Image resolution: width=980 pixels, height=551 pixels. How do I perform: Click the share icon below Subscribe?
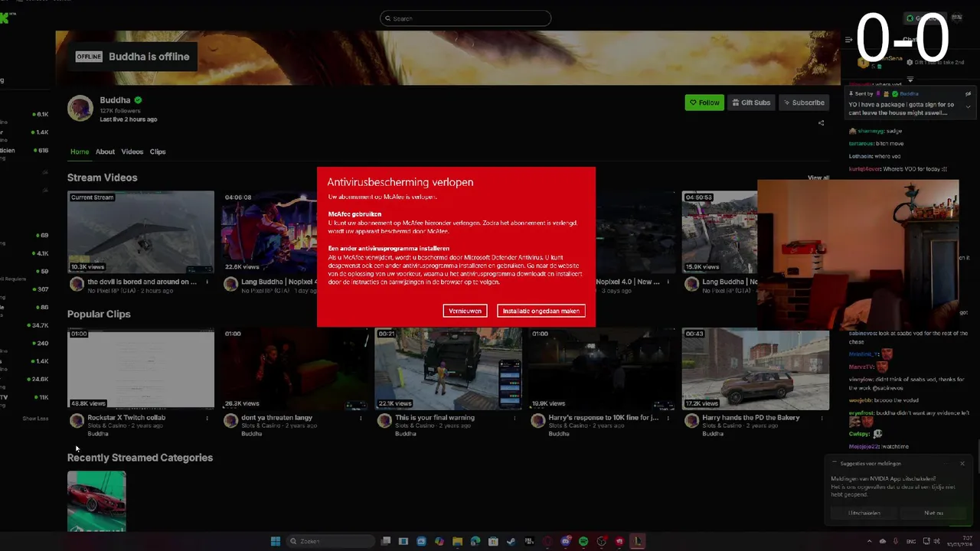pos(821,122)
